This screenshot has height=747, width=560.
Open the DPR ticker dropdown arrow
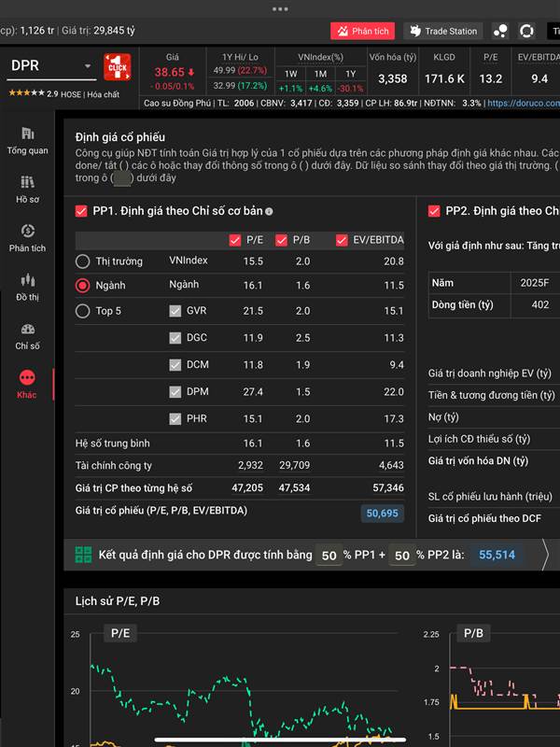(88, 65)
